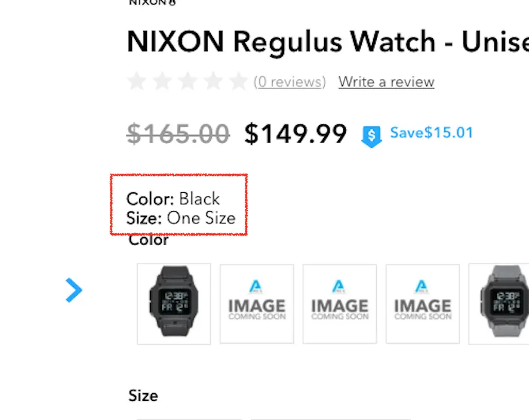Open the first size selector box
This screenshot has height=420, width=529.
tap(189, 418)
